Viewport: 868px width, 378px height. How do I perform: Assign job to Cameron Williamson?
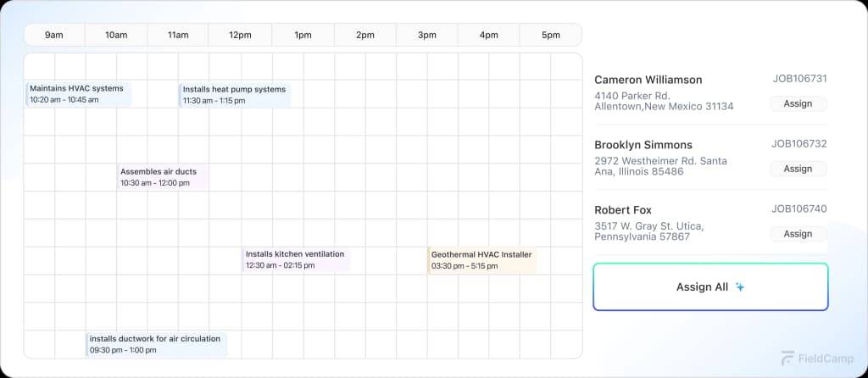(x=798, y=103)
